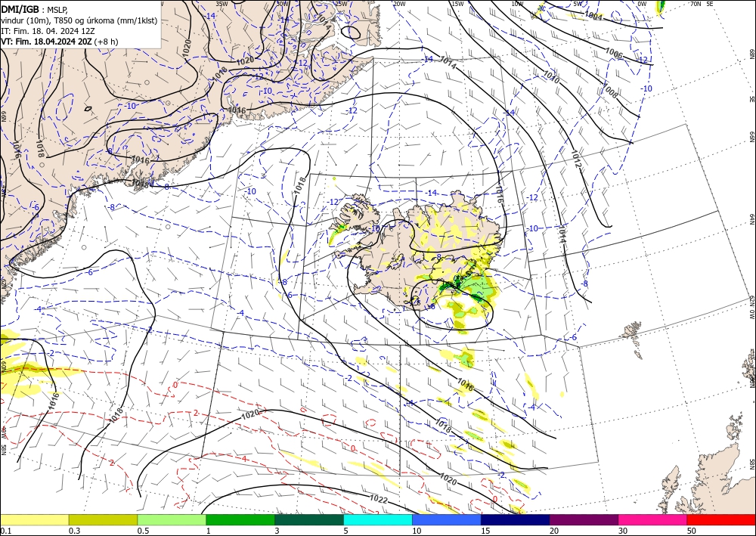
Task: Click the "35W" longitude label
Action: click(222, 4)
